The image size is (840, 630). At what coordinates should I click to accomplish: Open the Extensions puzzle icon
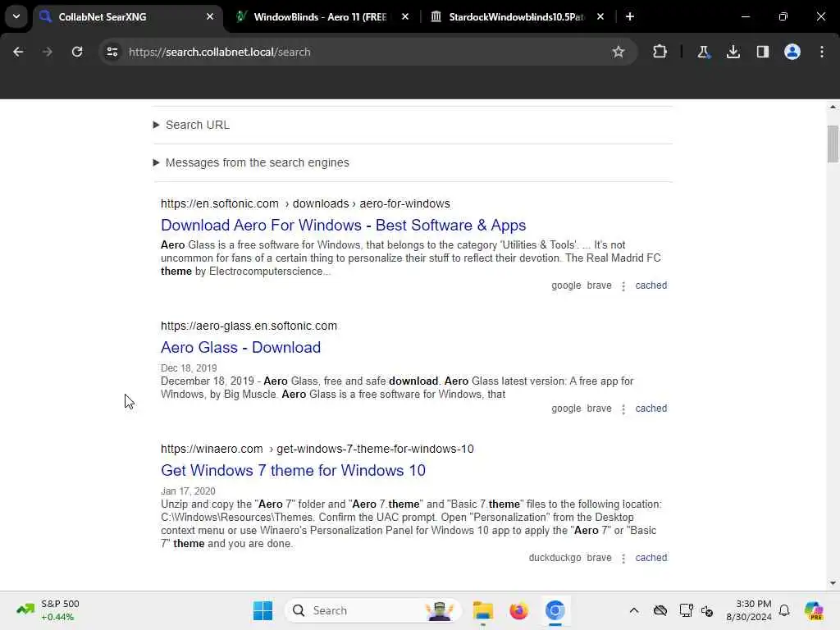tap(660, 52)
